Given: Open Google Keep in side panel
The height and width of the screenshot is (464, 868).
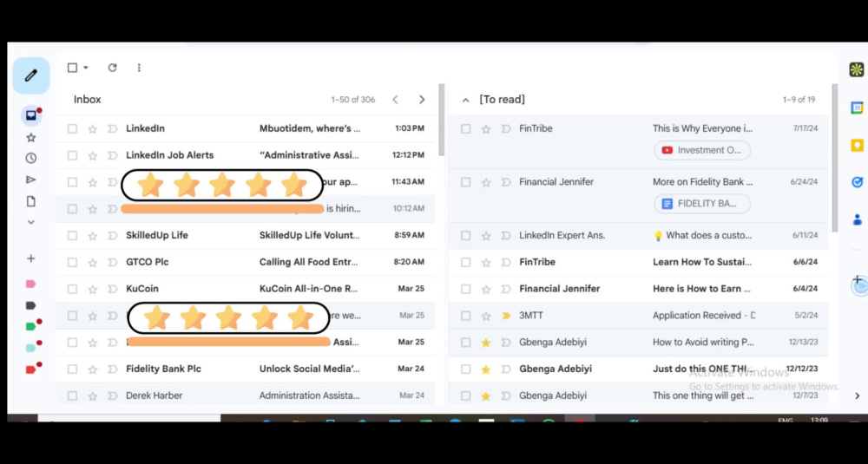Looking at the screenshot, I should 857,145.
